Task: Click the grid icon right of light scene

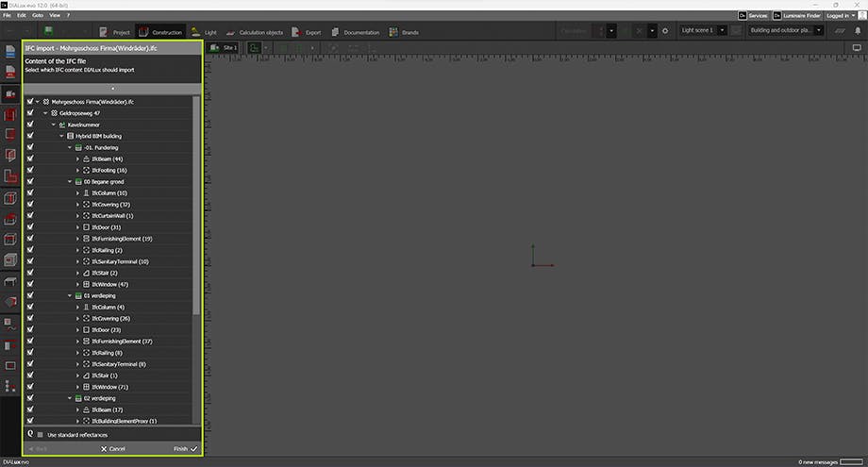Action: (736, 31)
